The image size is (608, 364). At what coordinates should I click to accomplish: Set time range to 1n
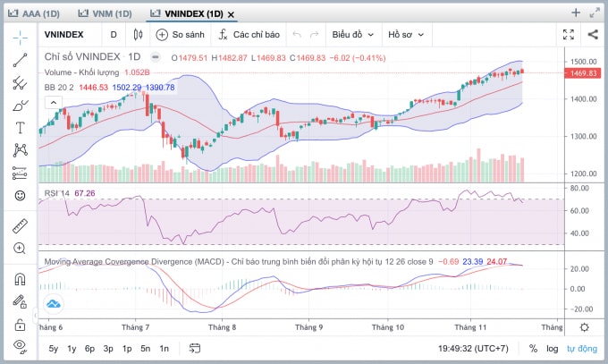click(164, 349)
